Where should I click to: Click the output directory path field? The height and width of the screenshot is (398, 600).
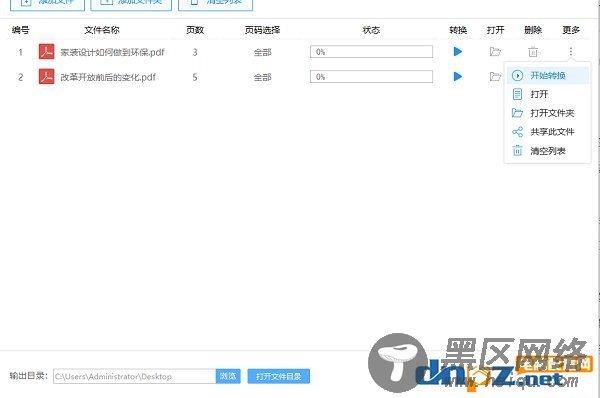click(x=134, y=376)
